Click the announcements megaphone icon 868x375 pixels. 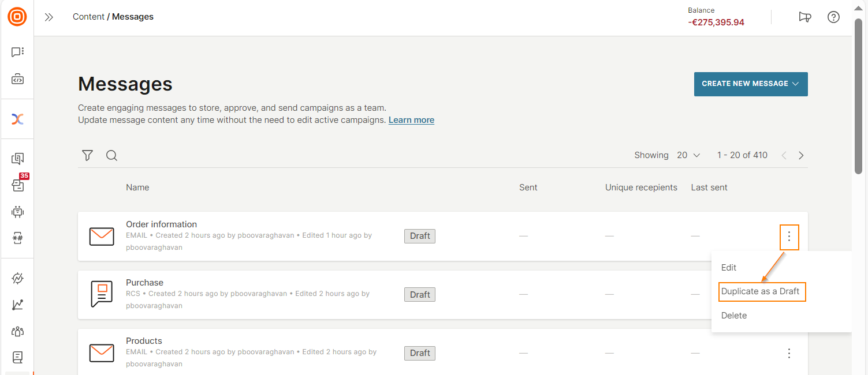tap(805, 17)
